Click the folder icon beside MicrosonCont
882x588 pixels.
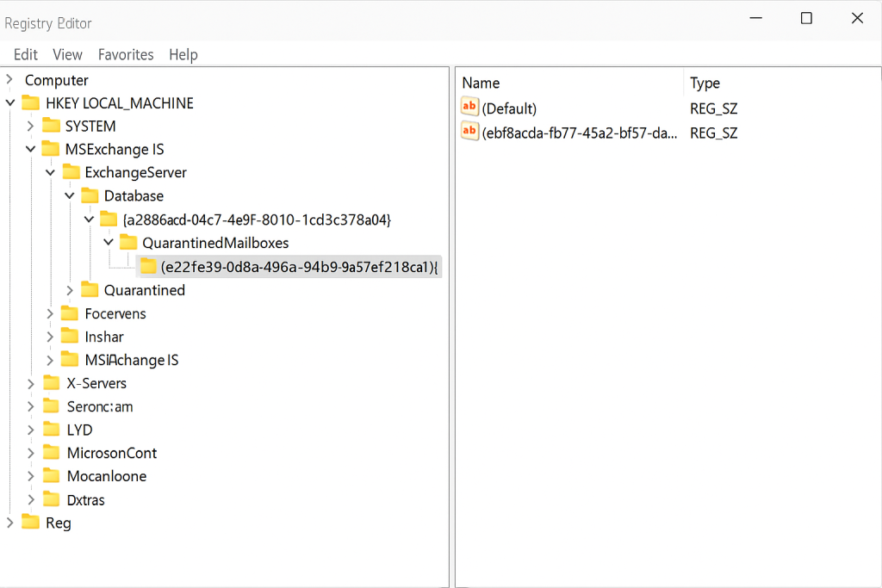tap(52, 453)
